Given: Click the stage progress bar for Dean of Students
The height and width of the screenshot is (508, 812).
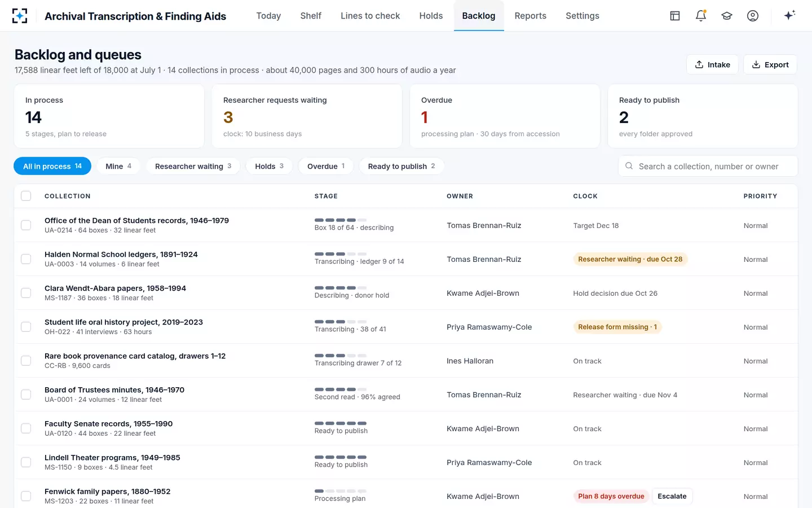Looking at the screenshot, I should tap(341, 220).
